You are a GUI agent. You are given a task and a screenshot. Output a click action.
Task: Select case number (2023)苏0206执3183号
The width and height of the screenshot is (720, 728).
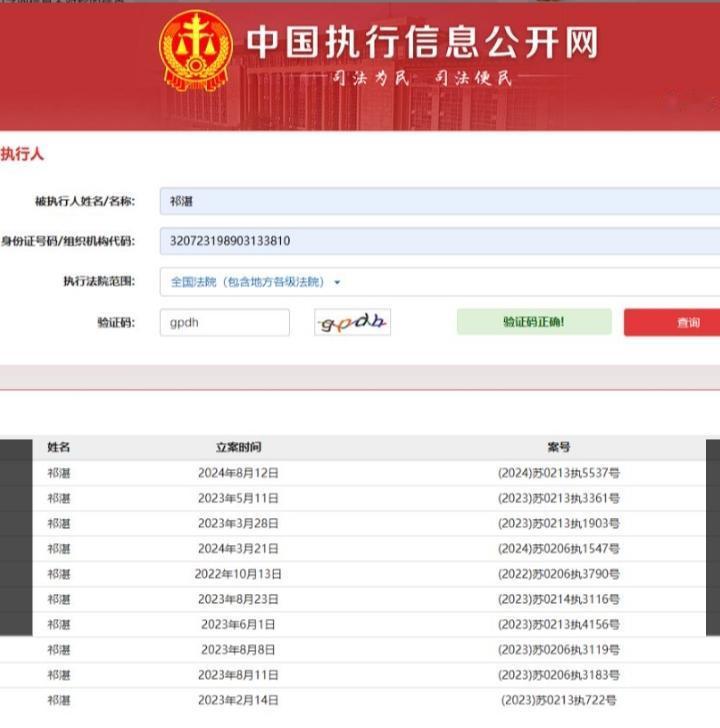(x=558, y=675)
